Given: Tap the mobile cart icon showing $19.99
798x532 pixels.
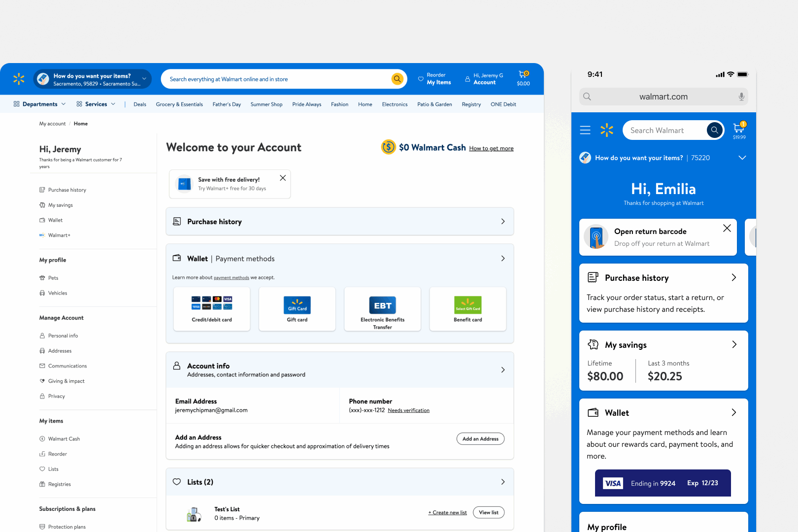Looking at the screenshot, I should (x=739, y=129).
